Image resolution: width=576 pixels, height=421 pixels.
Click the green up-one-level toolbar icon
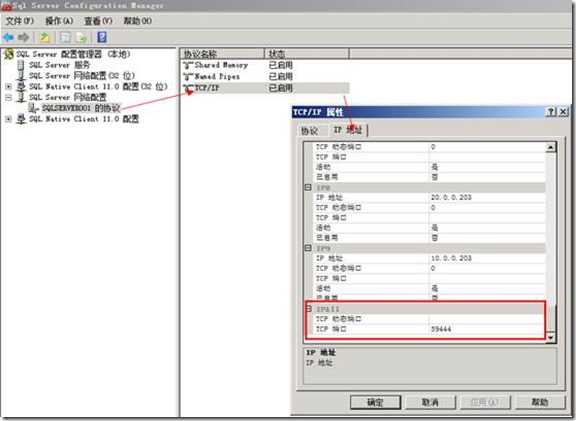[x=45, y=37]
